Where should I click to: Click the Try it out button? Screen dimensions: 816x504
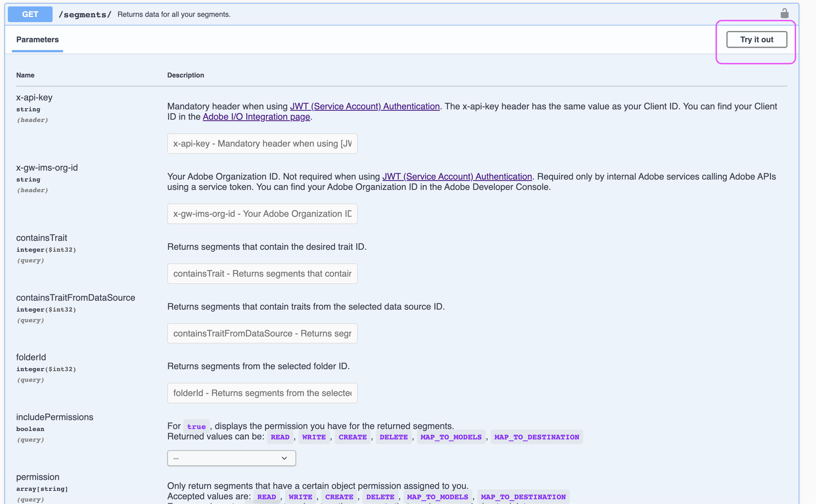tap(756, 40)
